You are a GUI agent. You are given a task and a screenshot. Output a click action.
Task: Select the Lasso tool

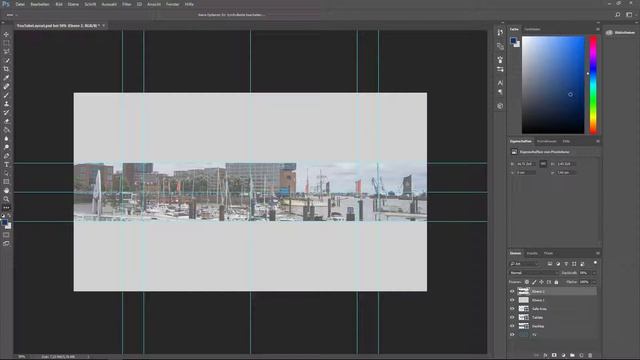coord(6,51)
